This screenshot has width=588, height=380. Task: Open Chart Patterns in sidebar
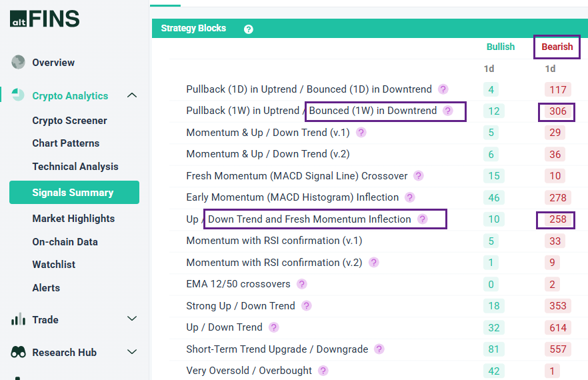65,143
